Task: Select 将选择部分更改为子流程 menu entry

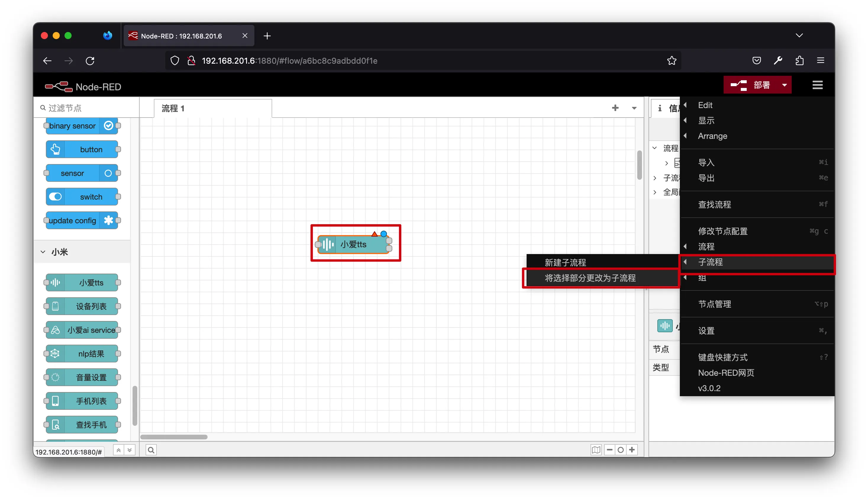Action: 590,278
